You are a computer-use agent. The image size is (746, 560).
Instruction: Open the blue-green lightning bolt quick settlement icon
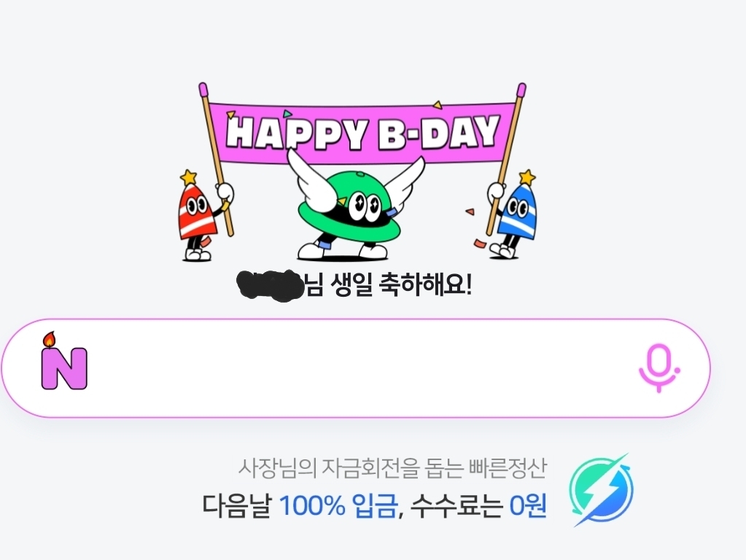tap(602, 490)
